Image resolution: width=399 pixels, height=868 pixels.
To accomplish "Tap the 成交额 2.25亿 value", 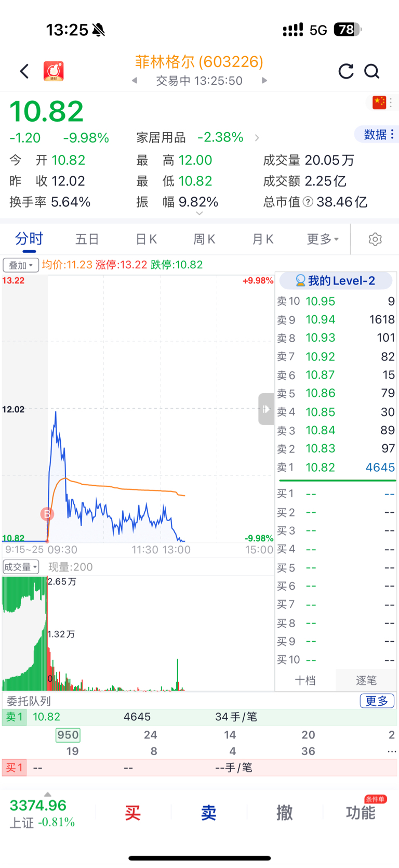I will [x=325, y=181].
